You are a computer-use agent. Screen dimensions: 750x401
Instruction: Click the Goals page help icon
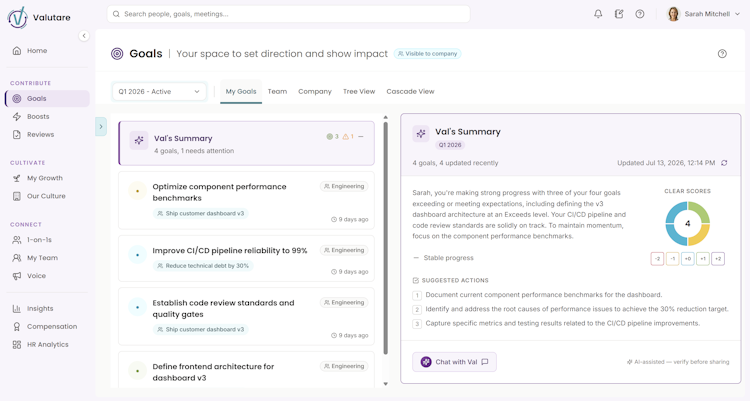pos(722,54)
